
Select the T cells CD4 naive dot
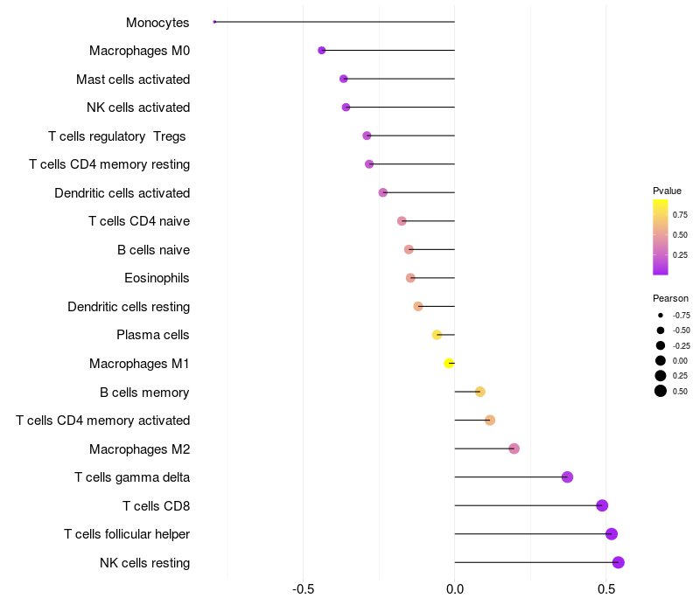pyautogui.click(x=402, y=221)
